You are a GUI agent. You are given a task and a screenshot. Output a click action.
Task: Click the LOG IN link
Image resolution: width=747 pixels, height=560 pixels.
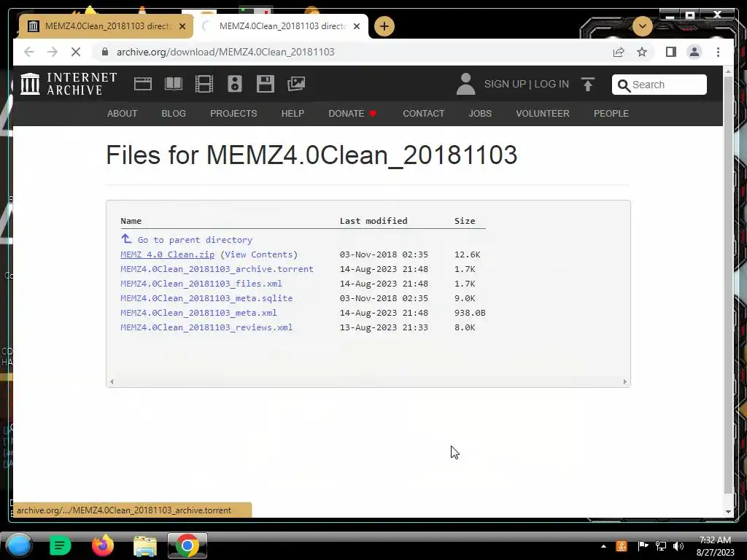click(x=551, y=84)
